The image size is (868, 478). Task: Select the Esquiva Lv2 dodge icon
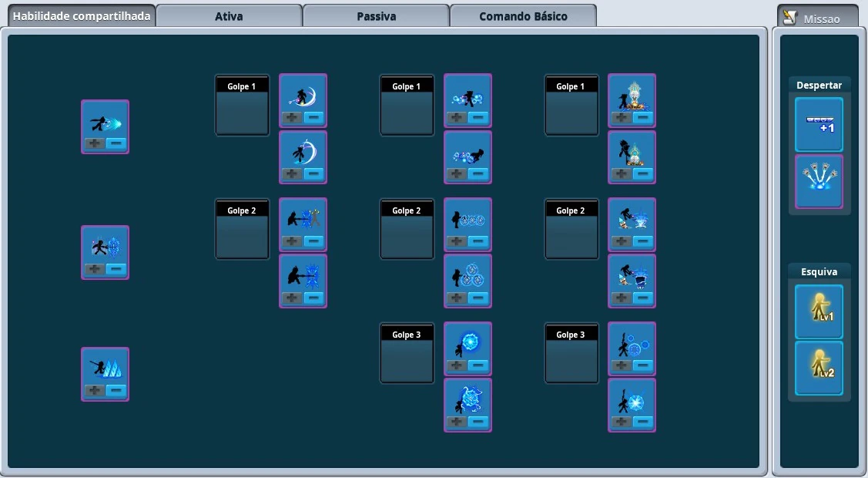[819, 368]
